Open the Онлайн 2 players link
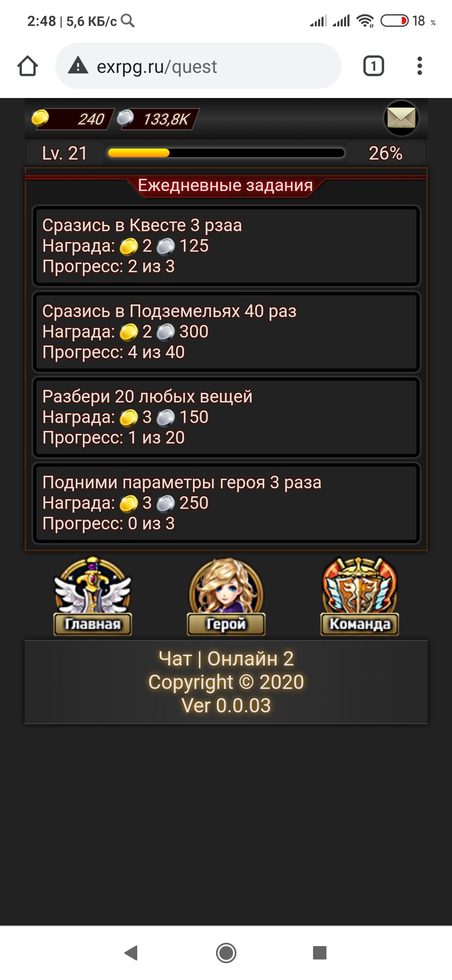The width and height of the screenshot is (452, 980). [250, 658]
